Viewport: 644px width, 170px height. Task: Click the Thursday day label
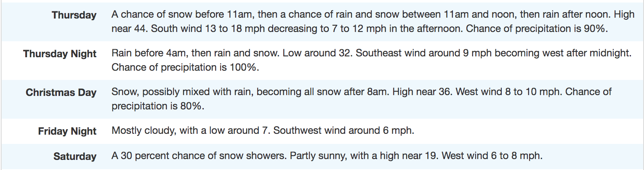(74, 15)
